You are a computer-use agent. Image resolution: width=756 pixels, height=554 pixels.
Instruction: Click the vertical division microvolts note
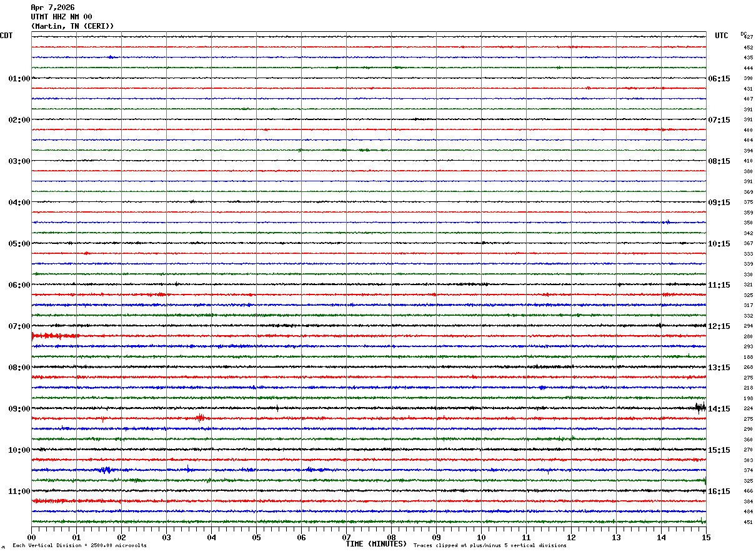(79, 546)
